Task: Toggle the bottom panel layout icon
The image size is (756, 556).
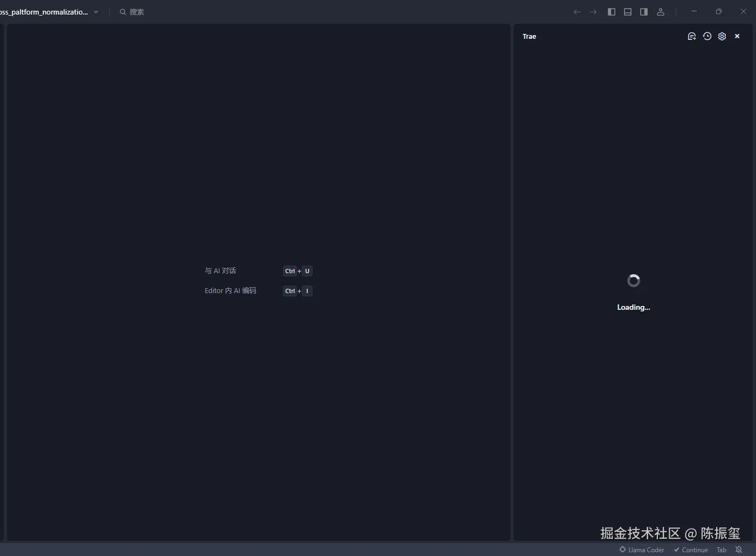Action: (x=627, y=11)
